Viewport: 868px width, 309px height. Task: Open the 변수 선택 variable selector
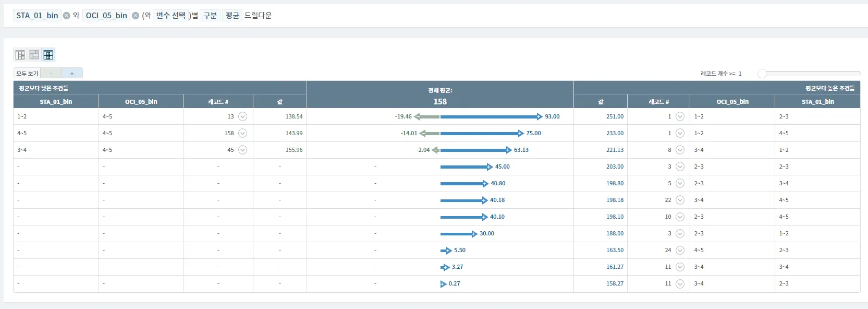click(171, 16)
